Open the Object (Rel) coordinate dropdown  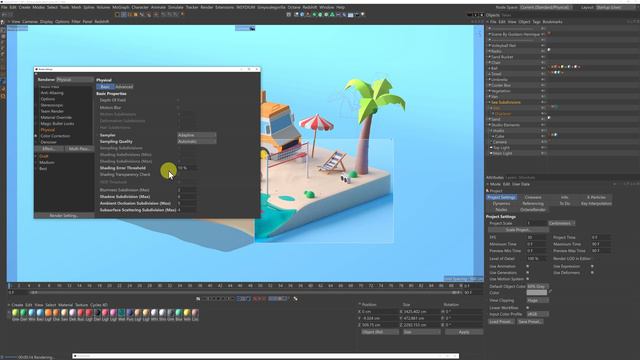(x=380, y=332)
